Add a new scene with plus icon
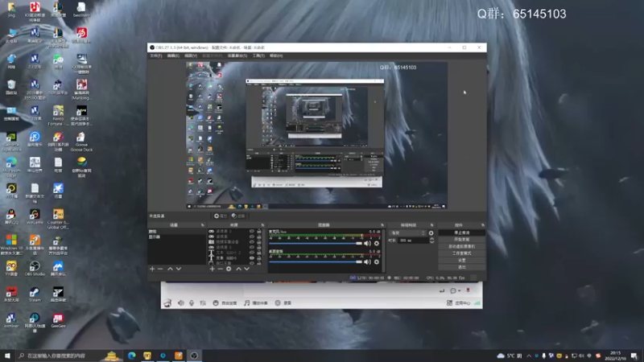The height and width of the screenshot is (362, 644). 152,269
